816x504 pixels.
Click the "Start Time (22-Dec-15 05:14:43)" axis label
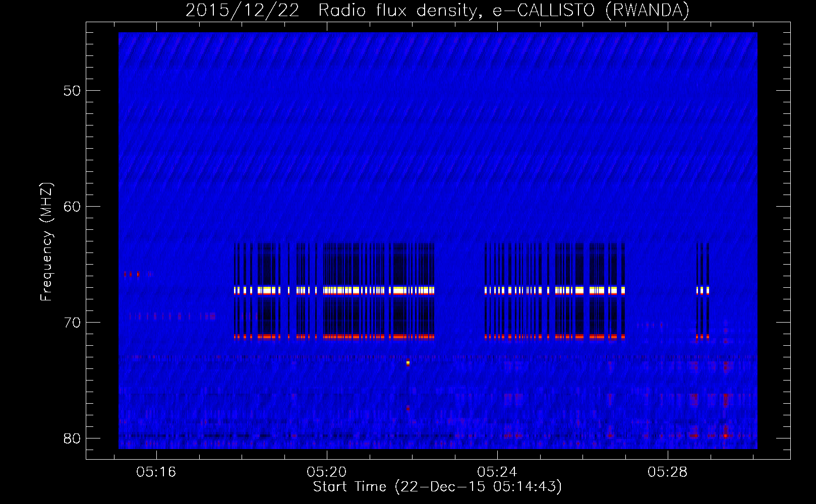[x=437, y=487]
